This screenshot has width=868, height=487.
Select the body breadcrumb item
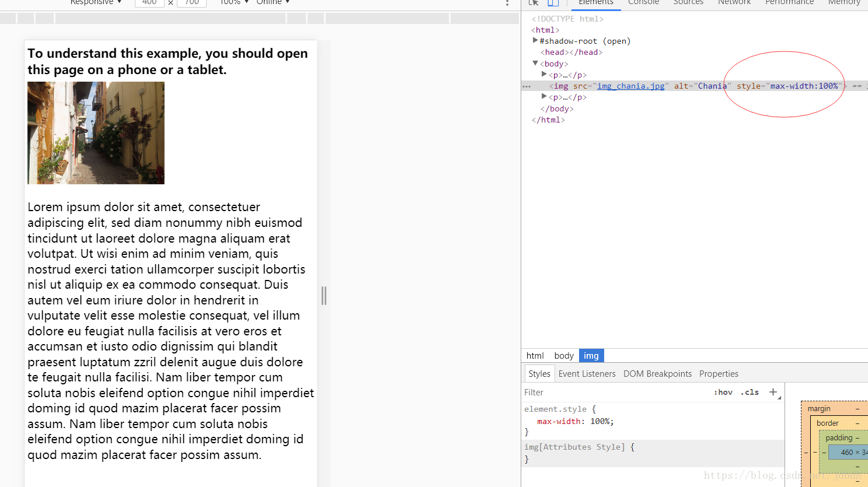pos(563,355)
